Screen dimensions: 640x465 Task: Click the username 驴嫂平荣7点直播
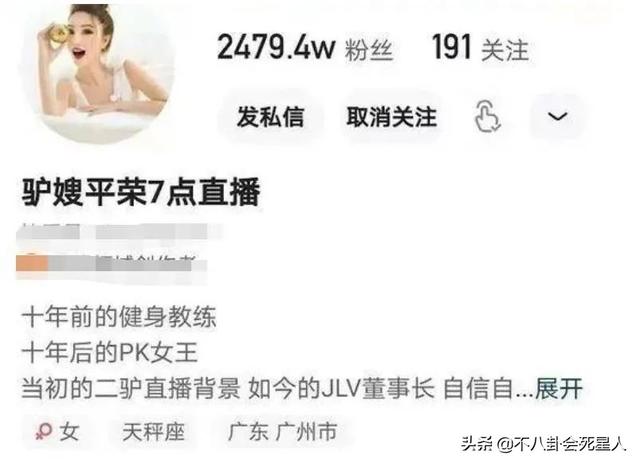141,192
